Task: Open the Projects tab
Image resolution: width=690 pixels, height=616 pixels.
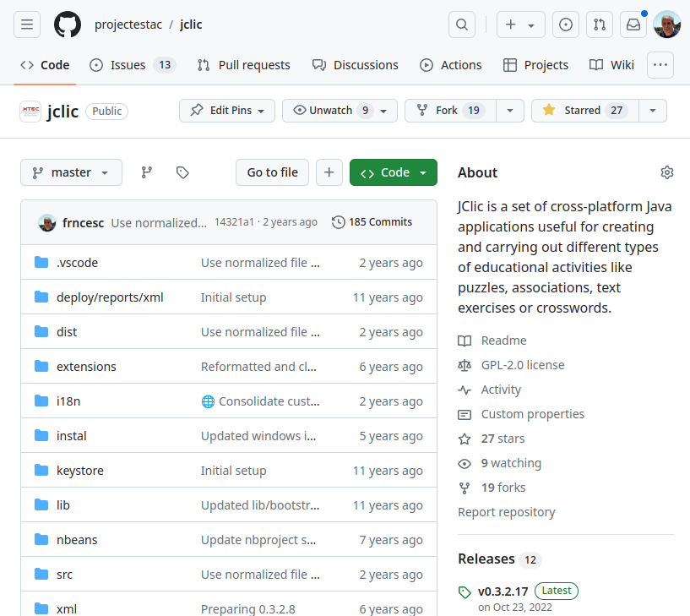Action: 535,65
